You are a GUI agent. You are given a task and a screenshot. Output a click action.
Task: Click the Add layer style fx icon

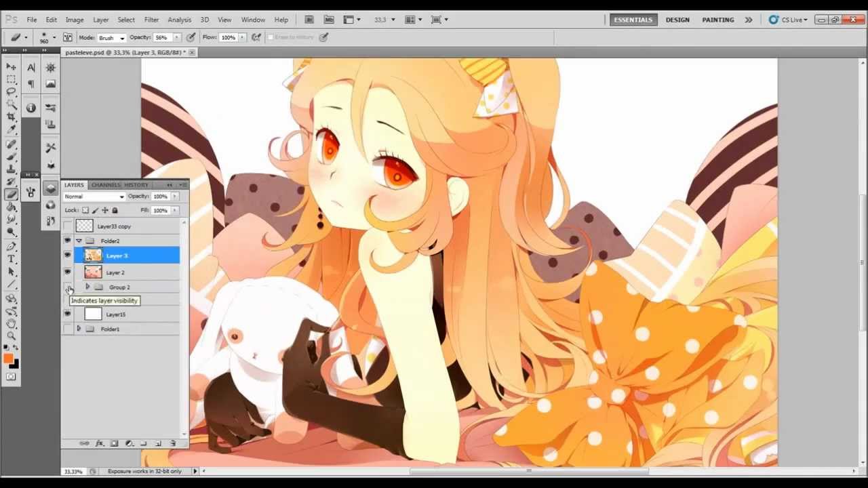coord(99,443)
